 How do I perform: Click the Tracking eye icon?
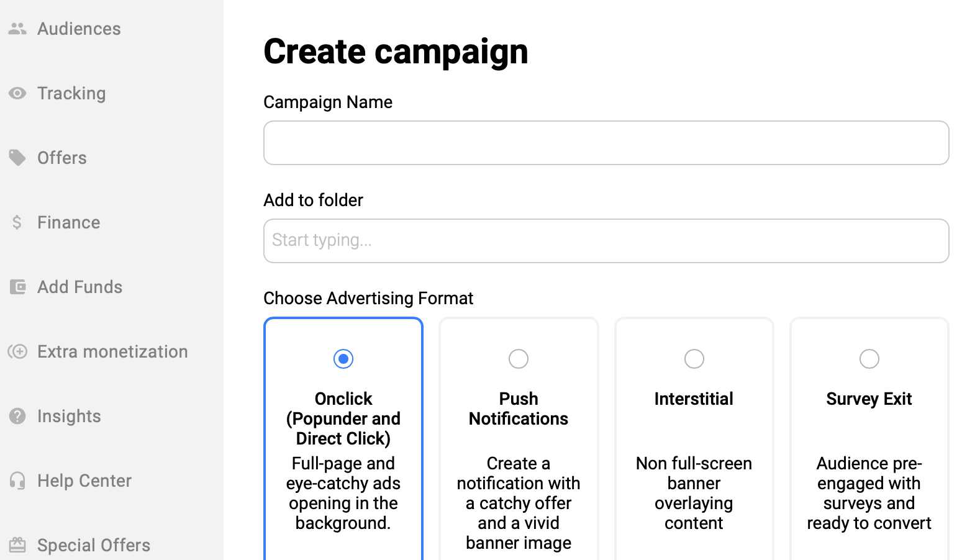17,93
